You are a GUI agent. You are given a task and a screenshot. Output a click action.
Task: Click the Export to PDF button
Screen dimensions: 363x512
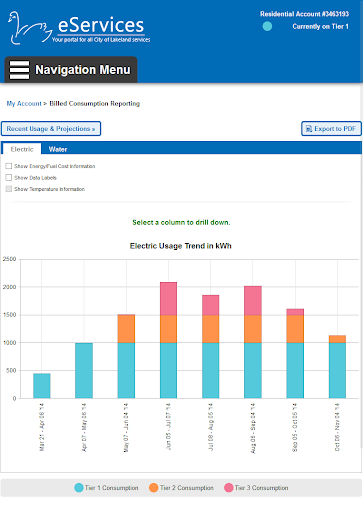tap(331, 129)
